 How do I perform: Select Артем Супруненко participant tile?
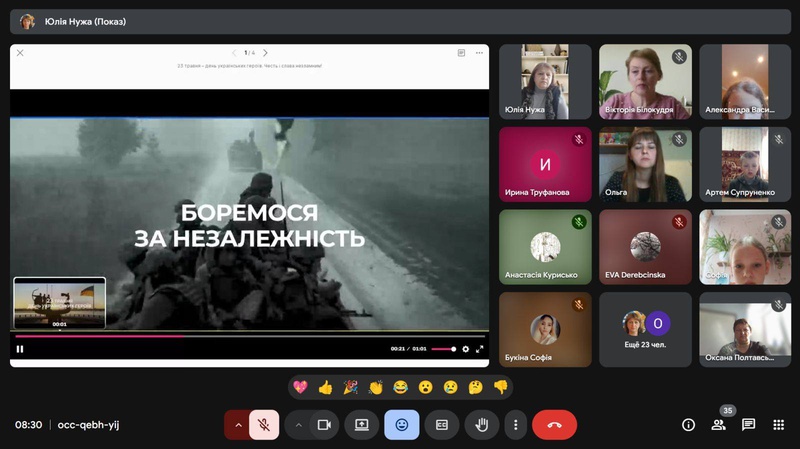pyautogui.click(x=745, y=164)
